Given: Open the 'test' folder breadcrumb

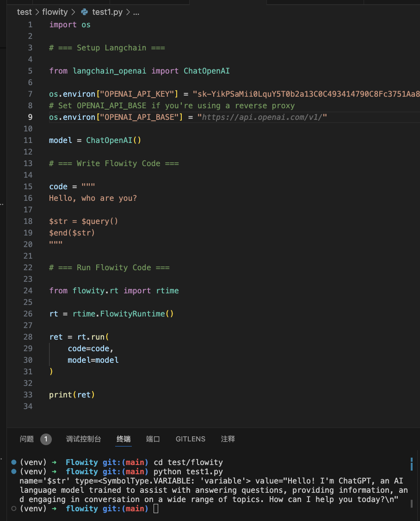Looking at the screenshot, I should click(x=24, y=12).
